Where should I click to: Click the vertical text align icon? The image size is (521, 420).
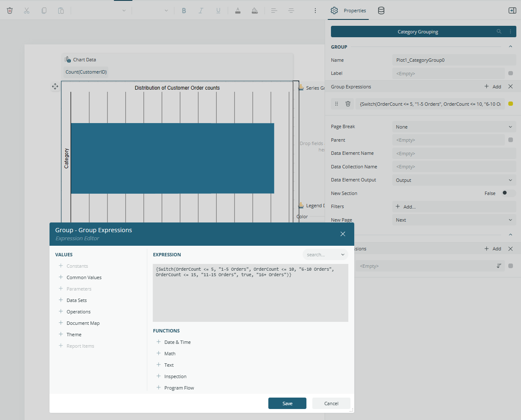point(291,11)
